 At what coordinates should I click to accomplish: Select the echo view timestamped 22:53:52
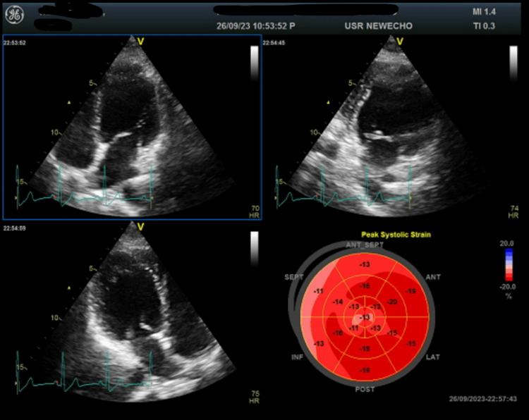[133, 127]
